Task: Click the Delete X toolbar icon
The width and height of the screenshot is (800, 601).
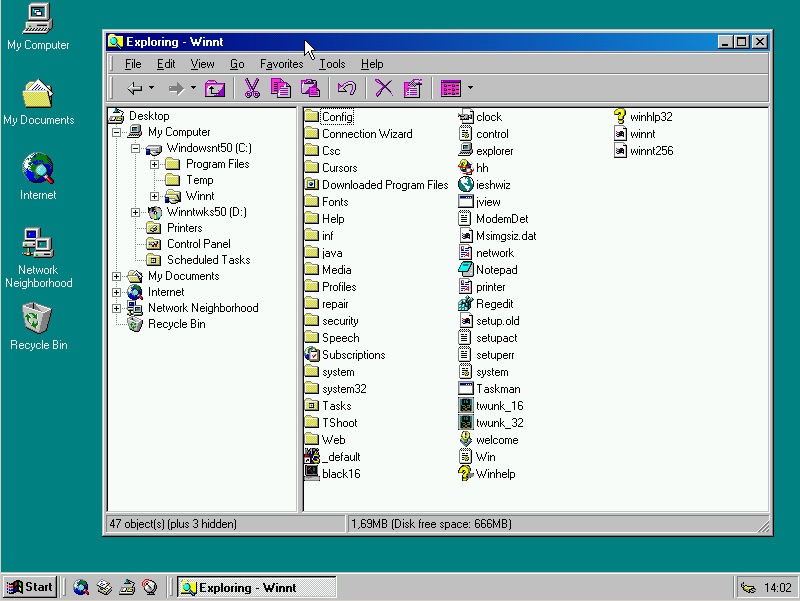Action: click(383, 88)
